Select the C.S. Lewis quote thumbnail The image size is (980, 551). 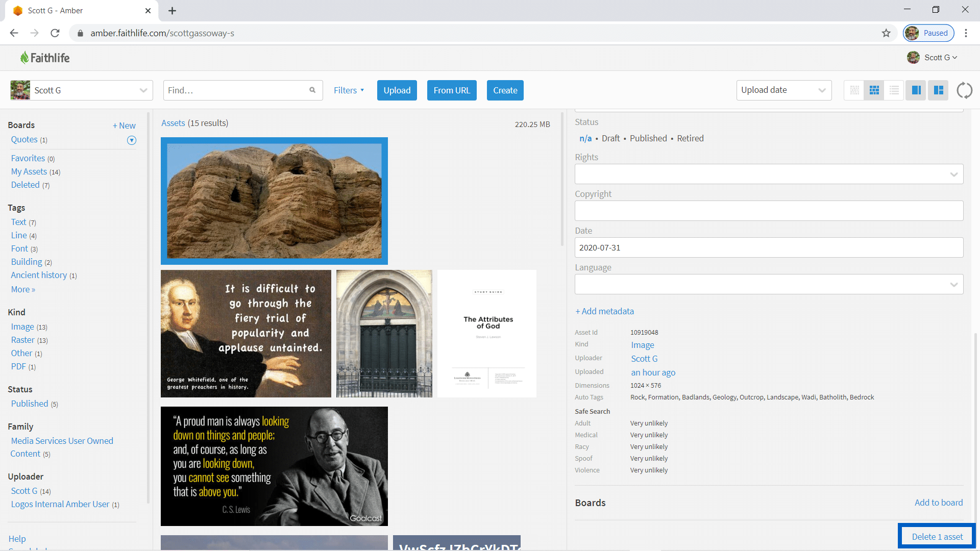coord(274,466)
